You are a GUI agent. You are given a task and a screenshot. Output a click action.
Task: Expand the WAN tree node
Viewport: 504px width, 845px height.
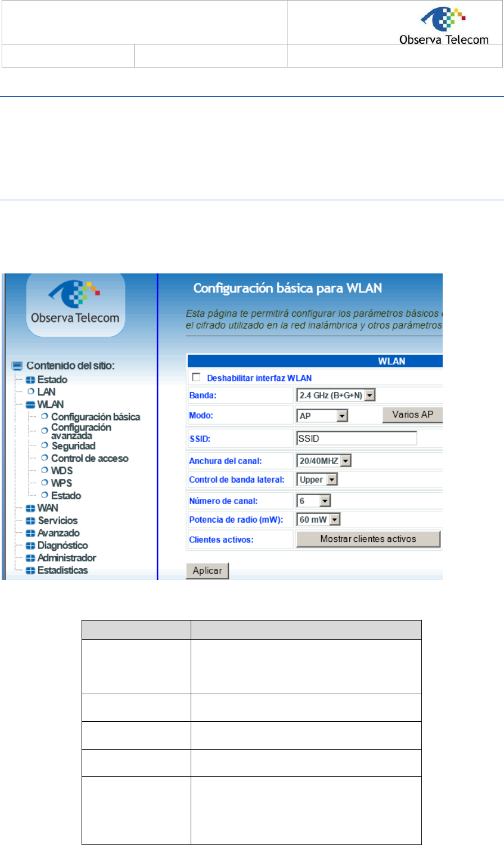[x=30, y=508]
